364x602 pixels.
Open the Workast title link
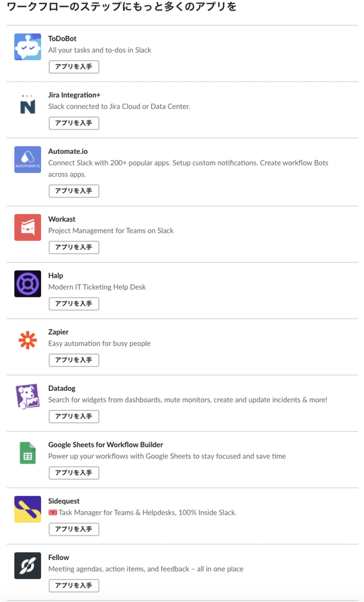click(62, 219)
